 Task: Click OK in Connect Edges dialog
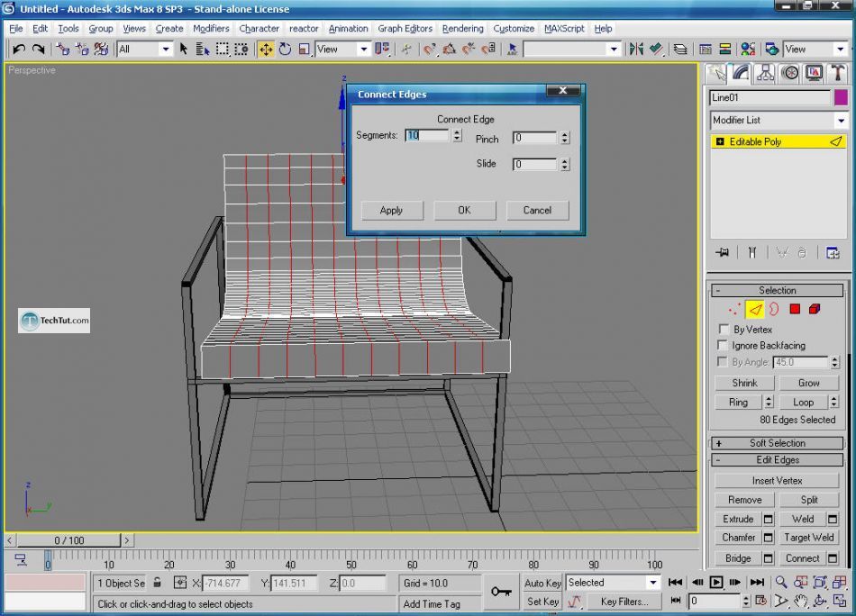tap(465, 210)
